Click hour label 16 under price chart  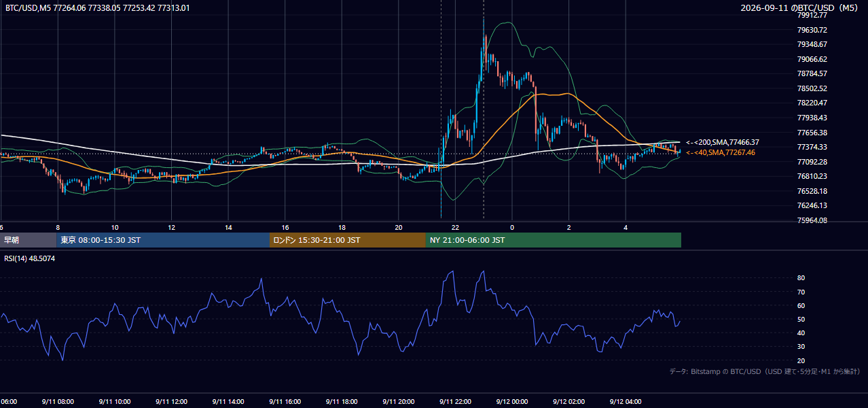[285, 227]
